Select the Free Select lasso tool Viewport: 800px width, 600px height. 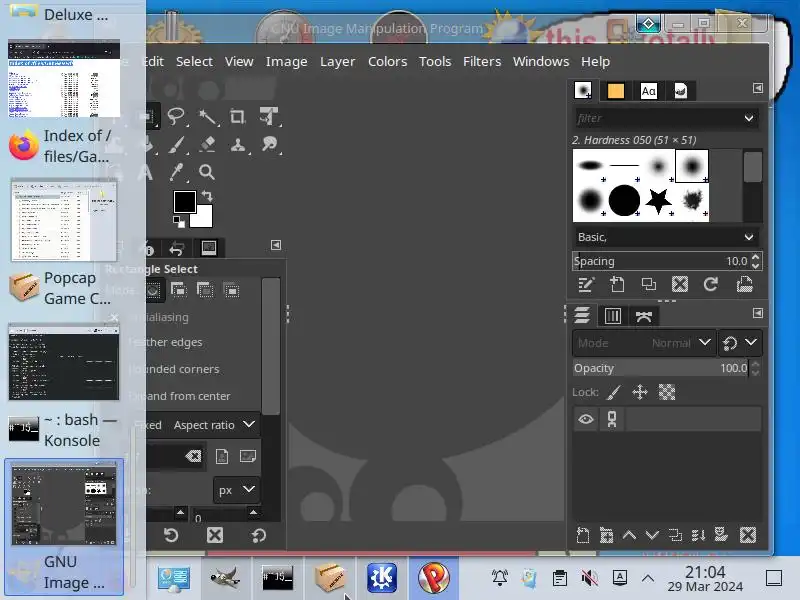coord(176,116)
